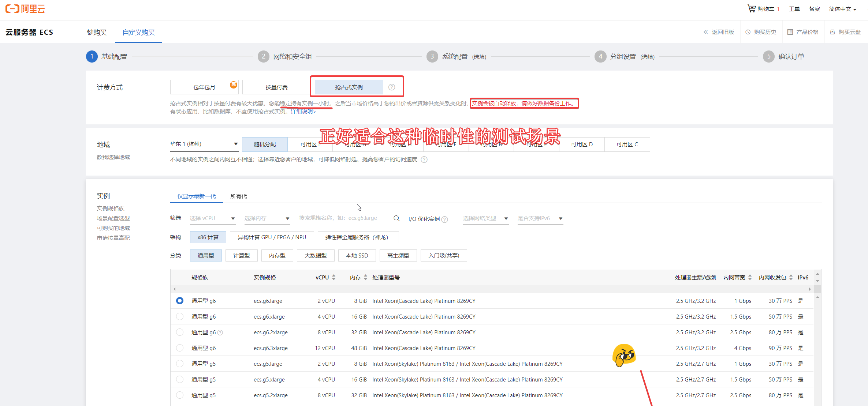Click 申请按量高配 link

pyautogui.click(x=113, y=238)
